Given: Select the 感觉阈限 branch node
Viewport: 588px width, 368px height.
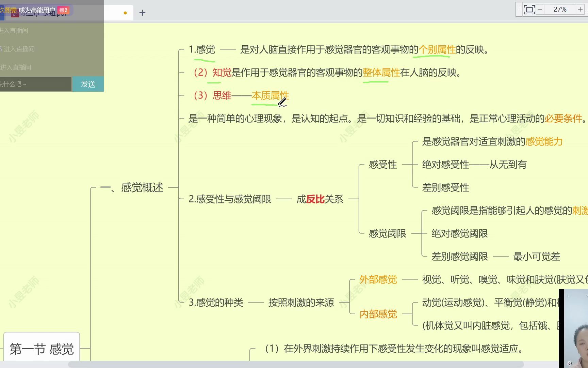Looking at the screenshot, I should tap(387, 233).
